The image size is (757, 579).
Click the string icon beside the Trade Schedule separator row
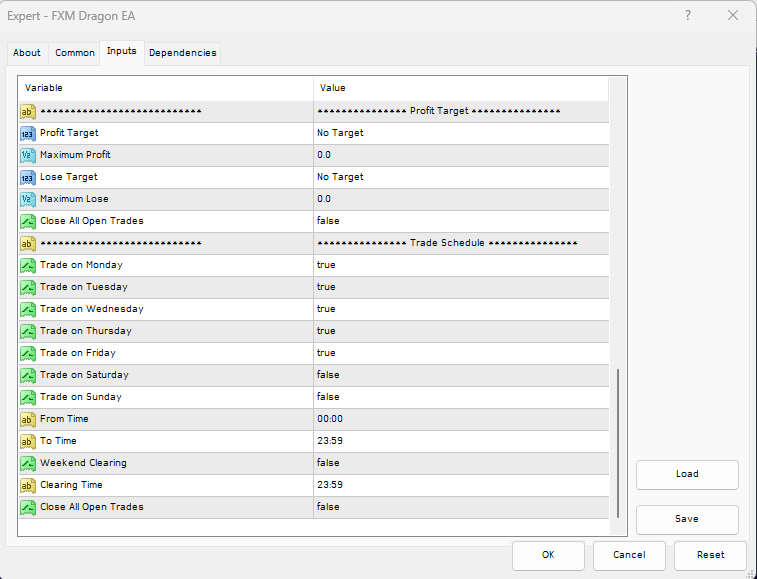pos(28,243)
